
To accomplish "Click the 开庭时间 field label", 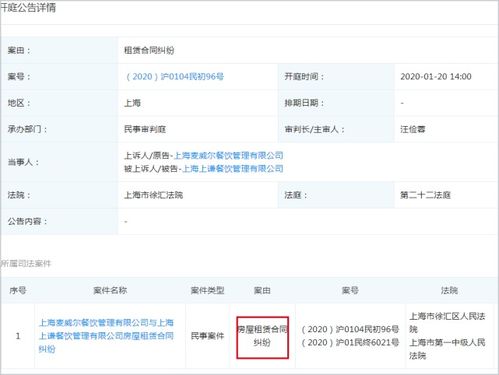I will [304, 77].
